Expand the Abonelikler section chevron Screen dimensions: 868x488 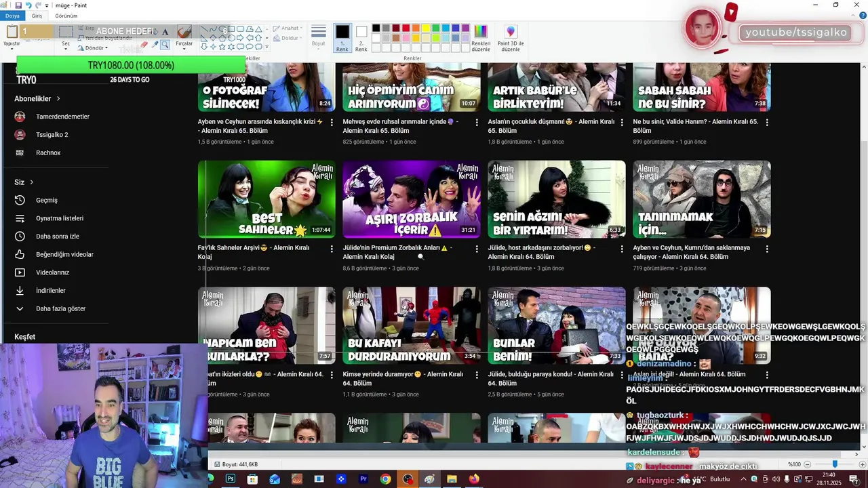(58, 99)
